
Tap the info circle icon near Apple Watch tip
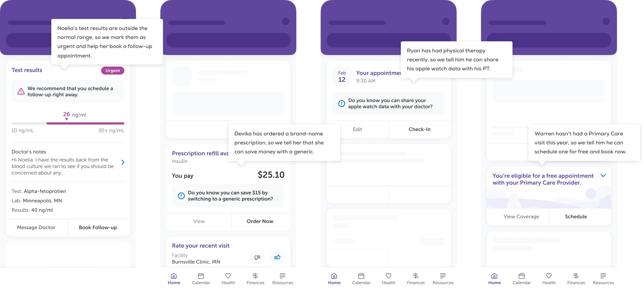342,103
